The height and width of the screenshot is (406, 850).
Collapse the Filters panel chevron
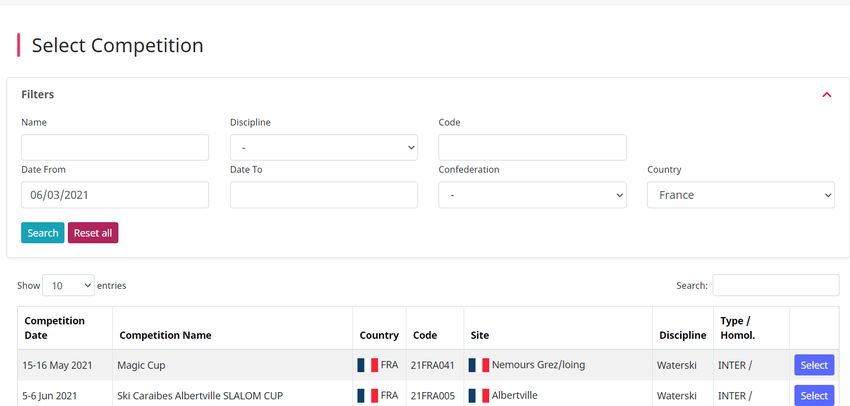(x=826, y=95)
